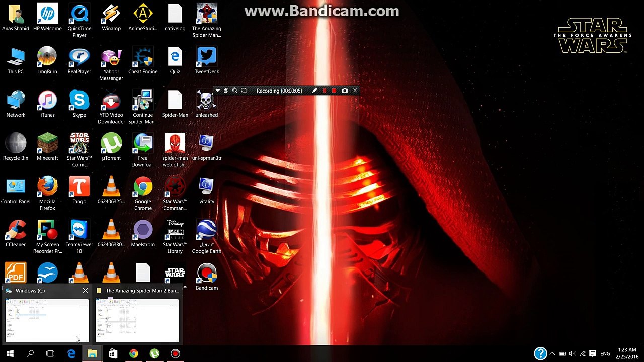Open the spider-man web of shadows shortcut

coord(175,150)
